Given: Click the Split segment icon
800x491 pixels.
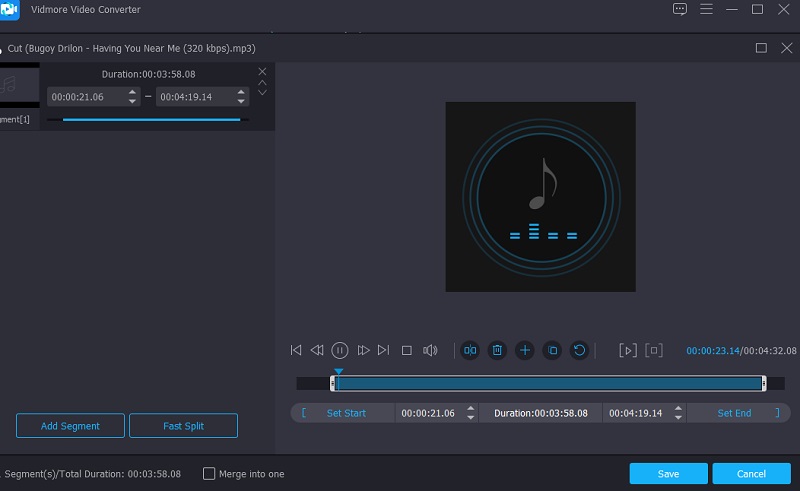Looking at the screenshot, I should pyautogui.click(x=470, y=350).
